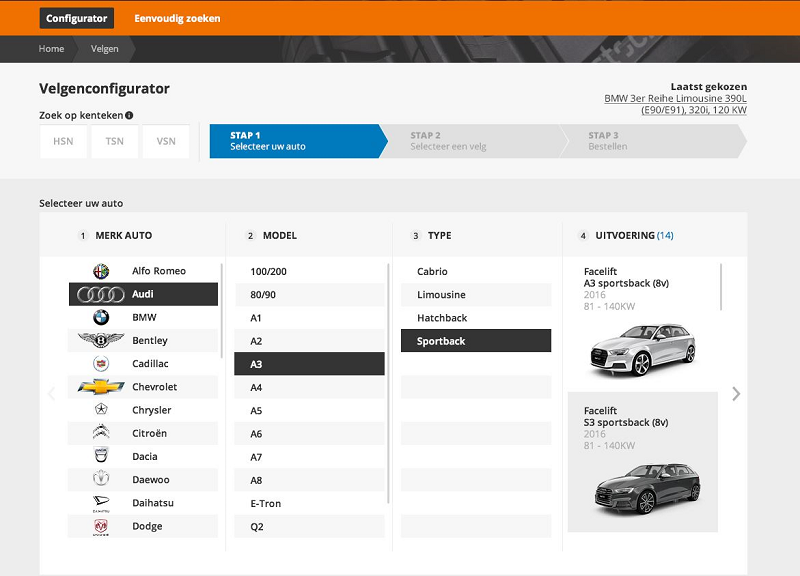The width and height of the screenshot is (800, 576).
Task: Pick Citroën brand name
Action: pos(149,433)
